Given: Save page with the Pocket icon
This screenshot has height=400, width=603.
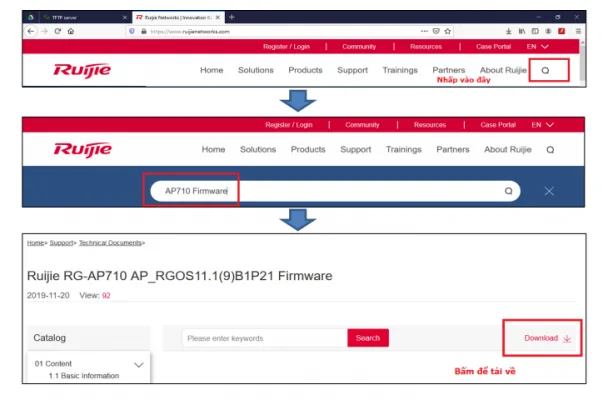Looking at the screenshot, I should pos(436,31).
